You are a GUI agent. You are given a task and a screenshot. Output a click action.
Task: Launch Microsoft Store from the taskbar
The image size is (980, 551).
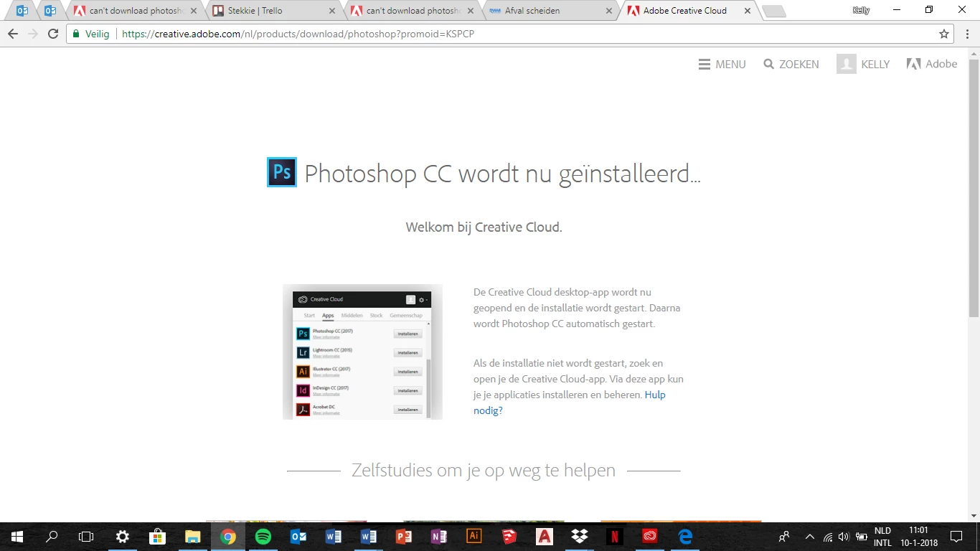tap(158, 537)
